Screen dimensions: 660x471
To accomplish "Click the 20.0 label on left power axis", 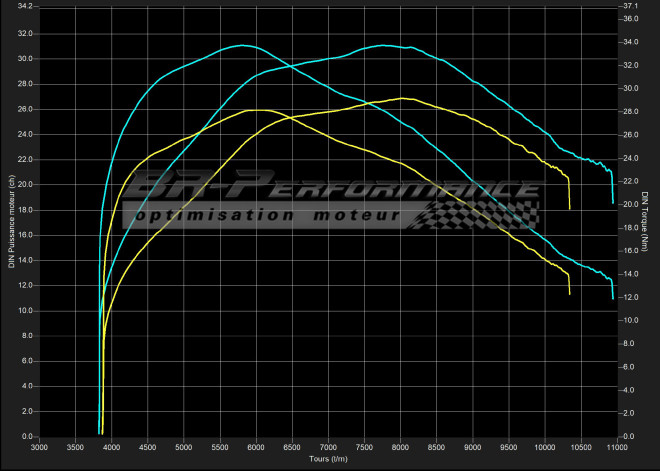I will coord(25,185).
